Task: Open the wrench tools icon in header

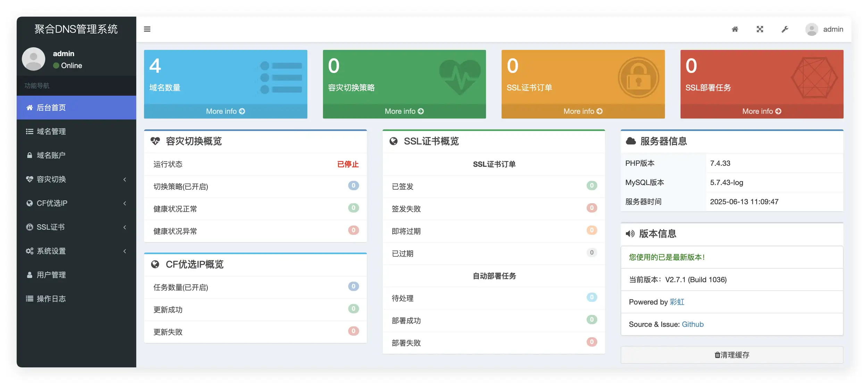Action: [x=785, y=29]
